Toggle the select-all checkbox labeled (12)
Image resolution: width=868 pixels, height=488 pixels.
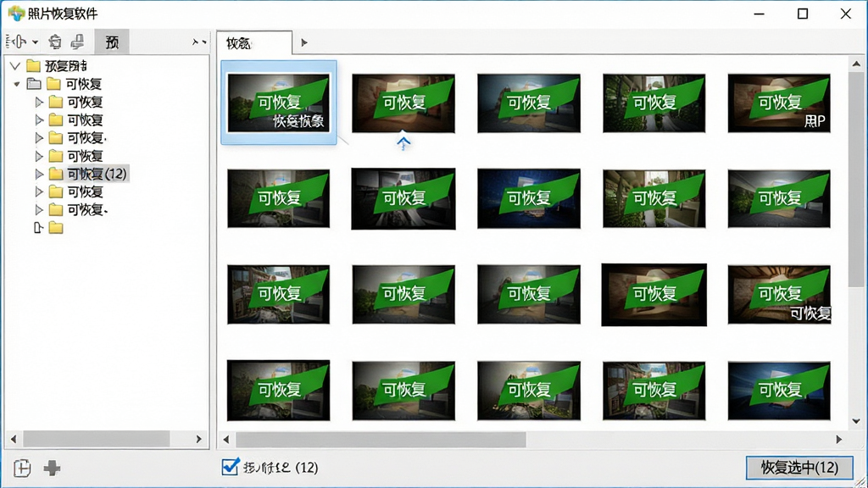(x=231, y=467)
